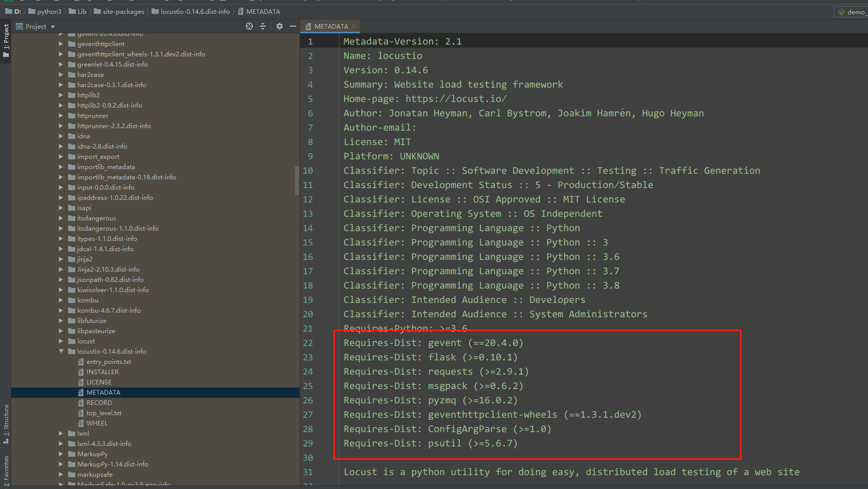Toggle the 1: Project side tab
868x489 pixels.
(6, 41)
